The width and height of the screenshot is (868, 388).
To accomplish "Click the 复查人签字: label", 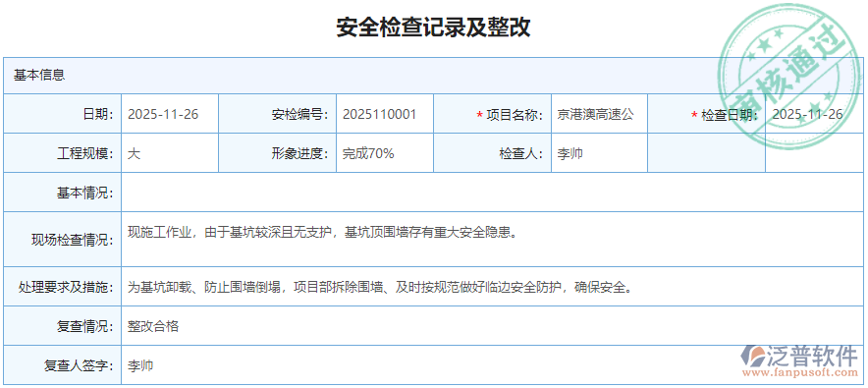I will 79,365.
